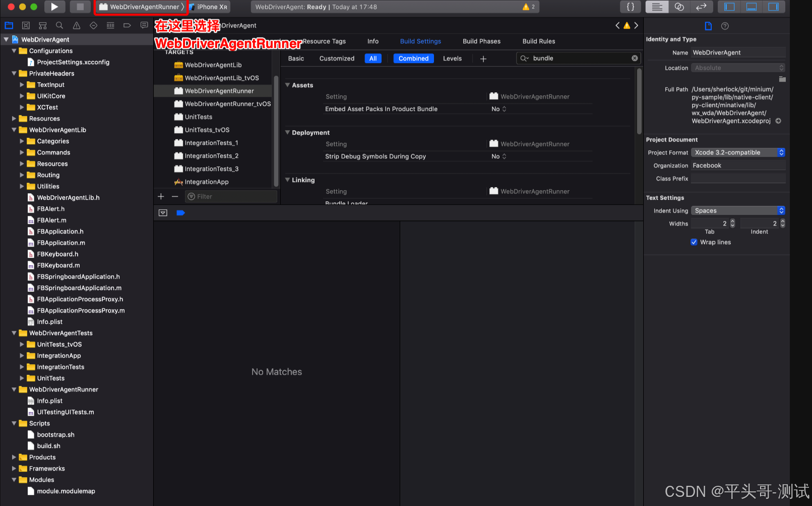
Task: Toggle breakpoints activation in debug bar
Action: pos(180,213)
